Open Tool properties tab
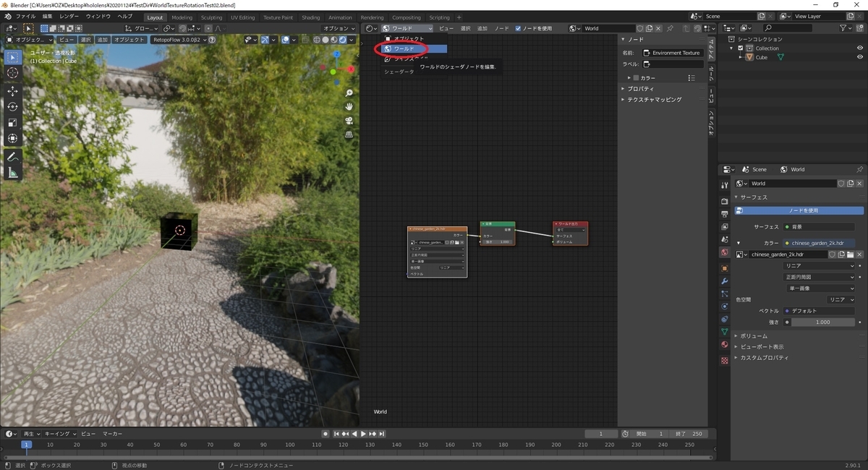The image size is (868, 470). (724, 186)
